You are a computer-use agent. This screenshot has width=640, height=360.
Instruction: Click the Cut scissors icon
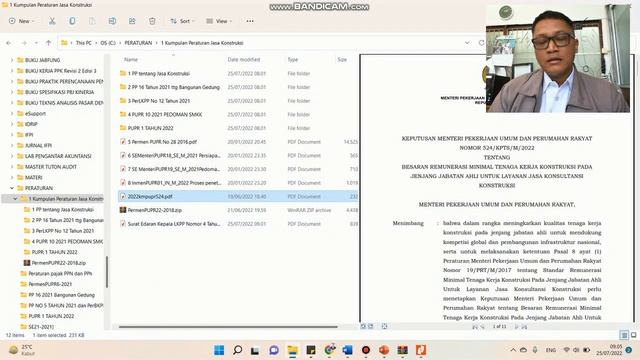click(52, 21)
